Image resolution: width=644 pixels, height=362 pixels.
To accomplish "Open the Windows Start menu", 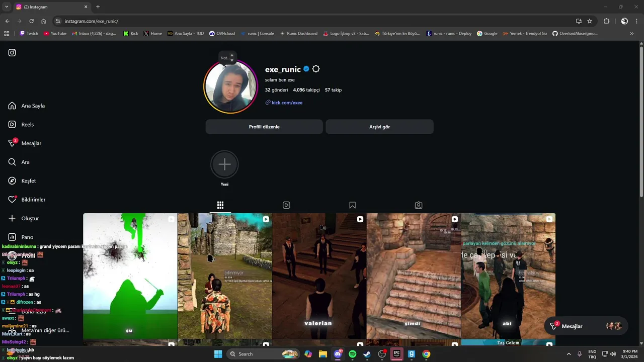I will click(x=218, y=354).
